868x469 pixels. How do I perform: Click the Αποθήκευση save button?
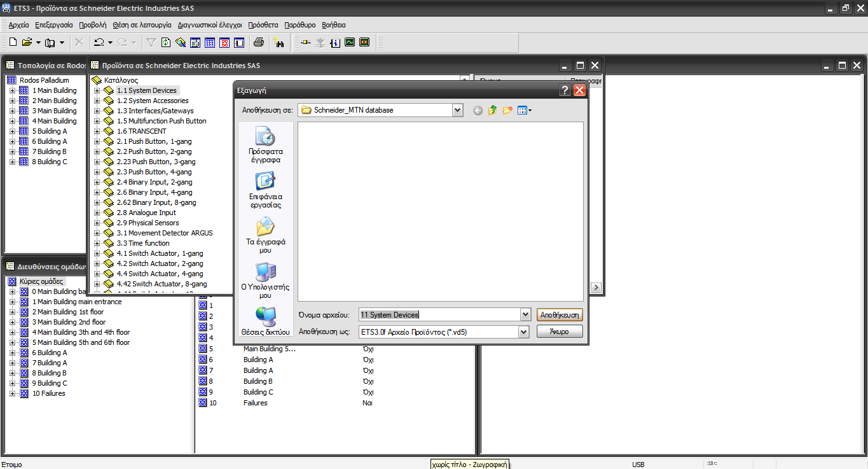point(560,314)
